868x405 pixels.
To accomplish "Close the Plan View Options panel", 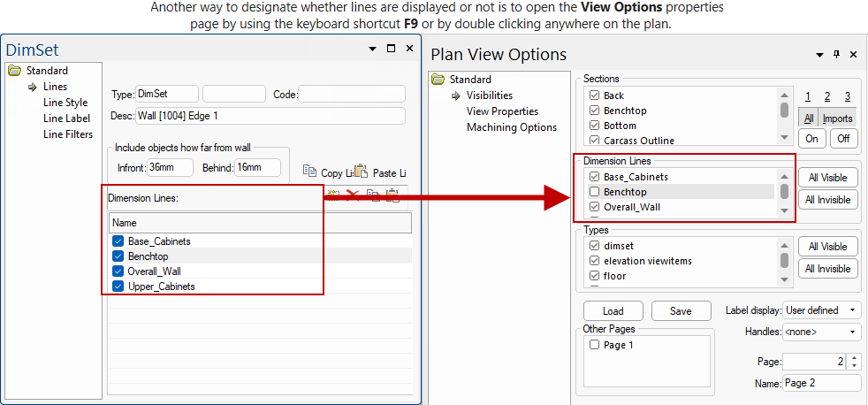I will pyautogui.click(x=852, y=54).
